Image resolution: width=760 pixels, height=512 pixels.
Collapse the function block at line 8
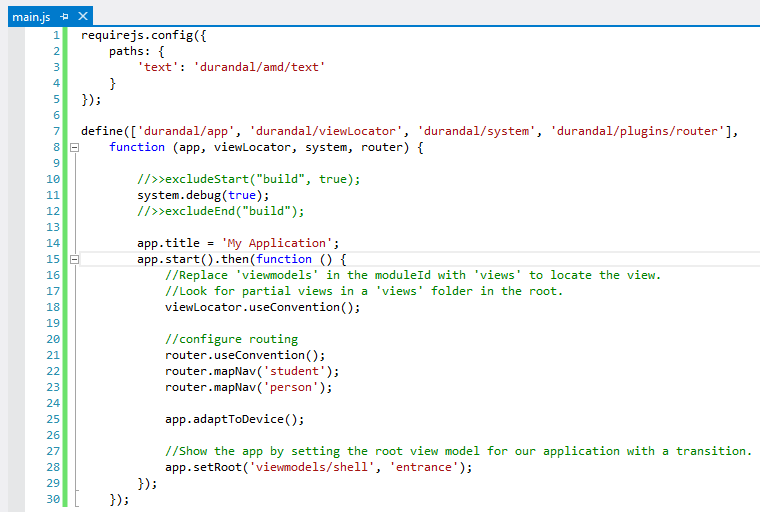tap(74, 147)
